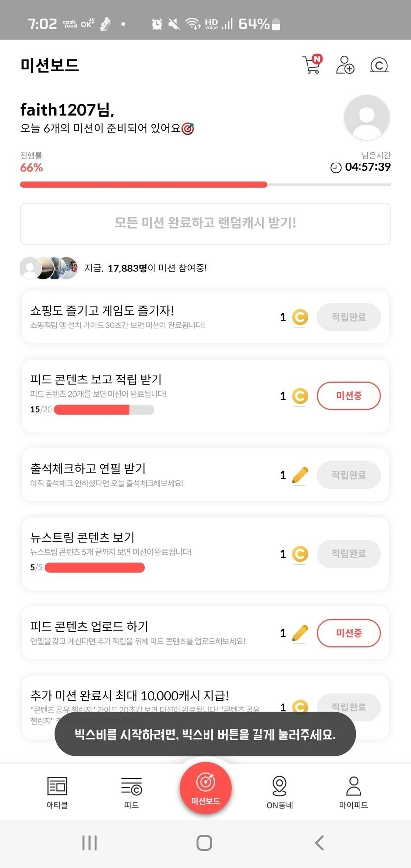Open the ON동네 tab

coord(280,792)
